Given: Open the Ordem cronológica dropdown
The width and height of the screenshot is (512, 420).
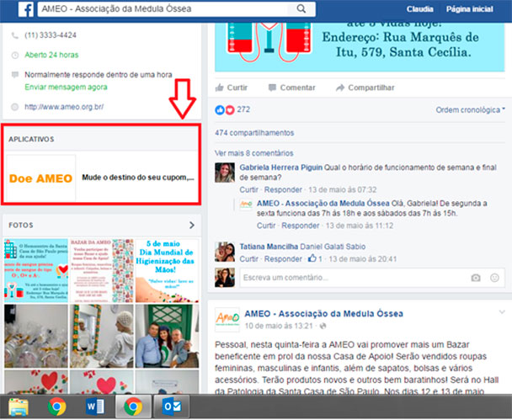Looking at the screenshot, I should pos(470,109).
